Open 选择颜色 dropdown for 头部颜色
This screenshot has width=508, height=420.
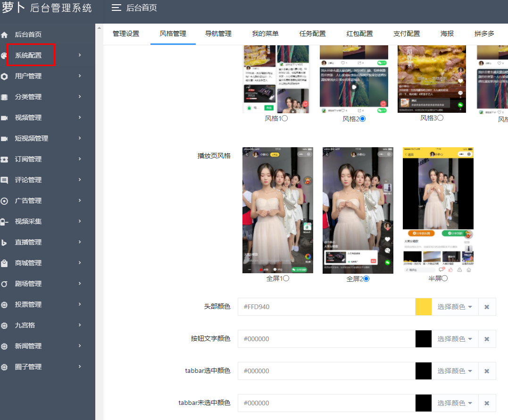tap(455, 307)
